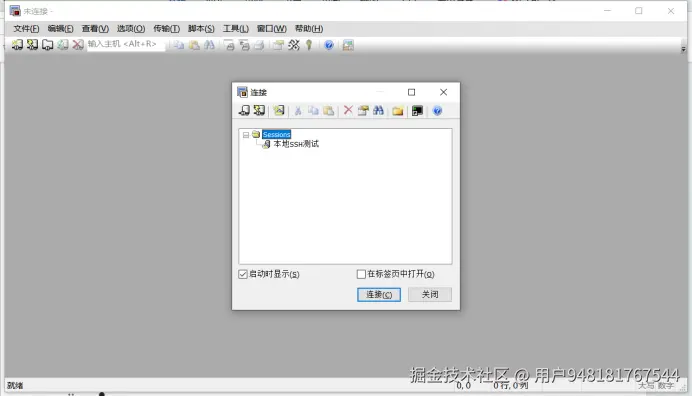Click the key icon for public key settings
The image size is (692, 397).
[x=309, y=45]
